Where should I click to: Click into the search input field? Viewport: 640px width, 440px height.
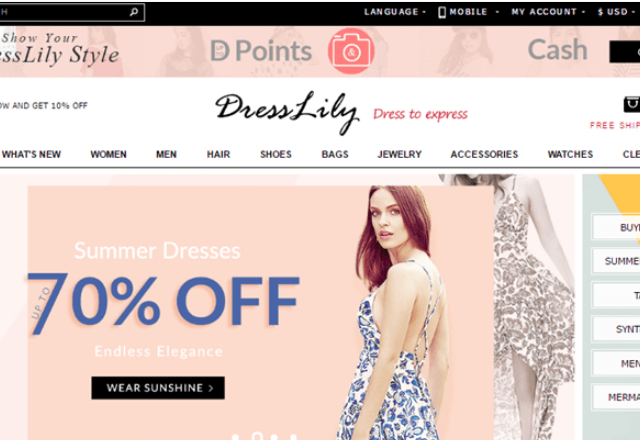point(63,12)
